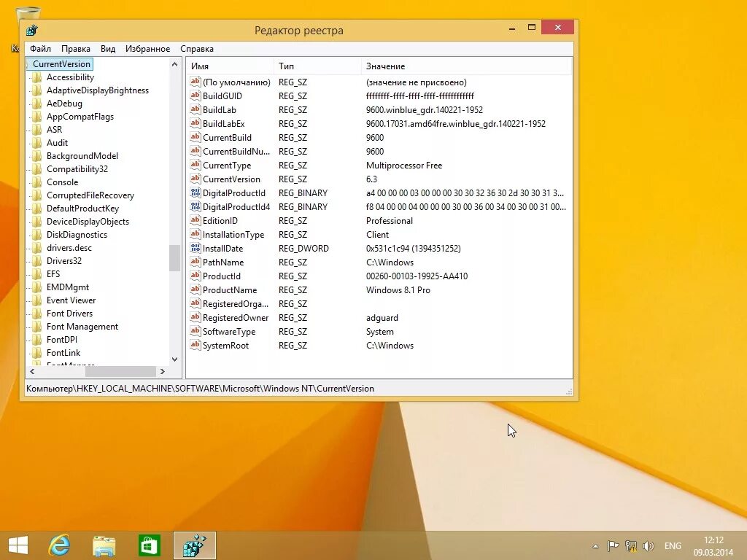Click the volume icon in system tray

click(x=649, y=545)
